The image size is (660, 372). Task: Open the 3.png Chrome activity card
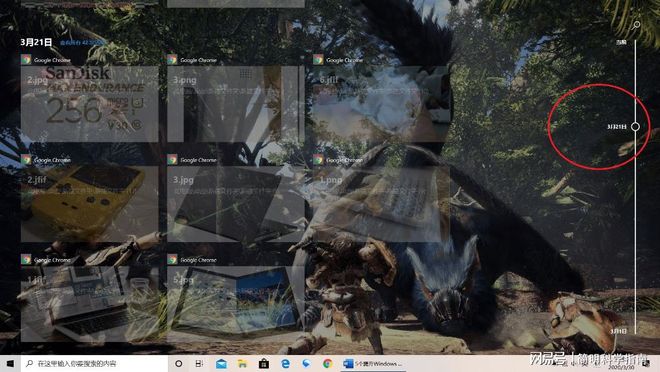(236, 104)
